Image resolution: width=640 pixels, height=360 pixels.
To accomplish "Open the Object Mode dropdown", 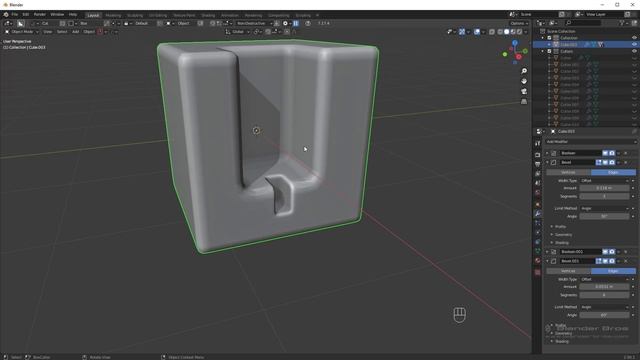I will (22, 31).
